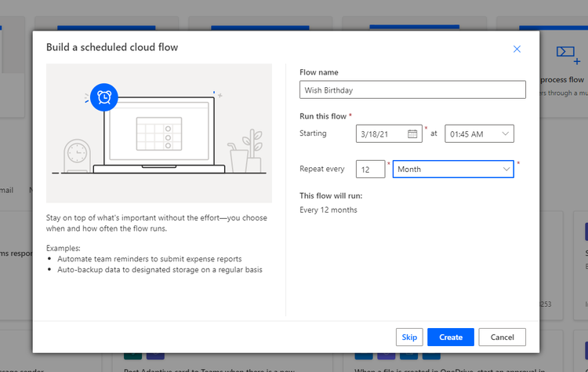588x372 pixels.
Task: Click the laptop calendar grid illustration
Action: (x=154, y=133)
